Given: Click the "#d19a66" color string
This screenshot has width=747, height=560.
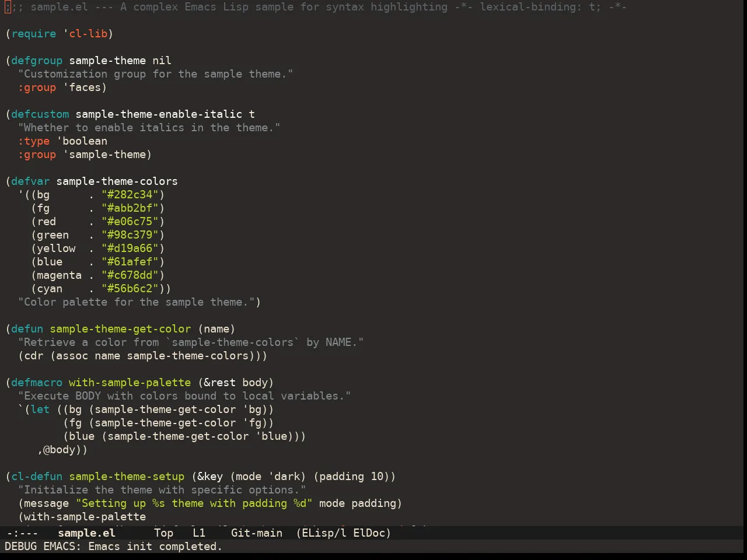Looking at the screenshot, I should pos(130,249).
